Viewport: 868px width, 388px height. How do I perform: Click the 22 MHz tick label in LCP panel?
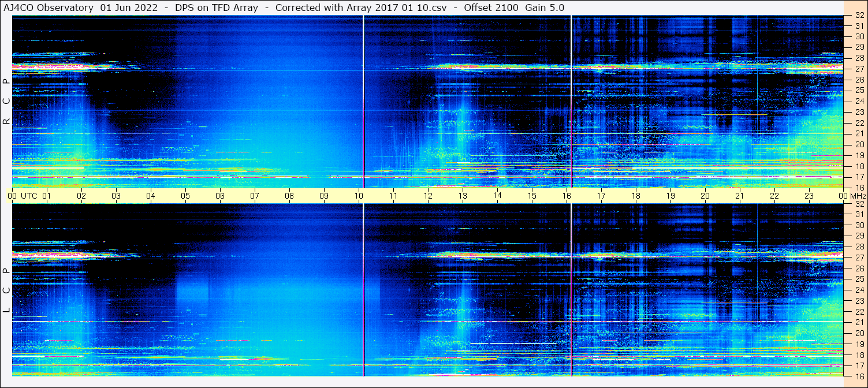click(859, 311)
